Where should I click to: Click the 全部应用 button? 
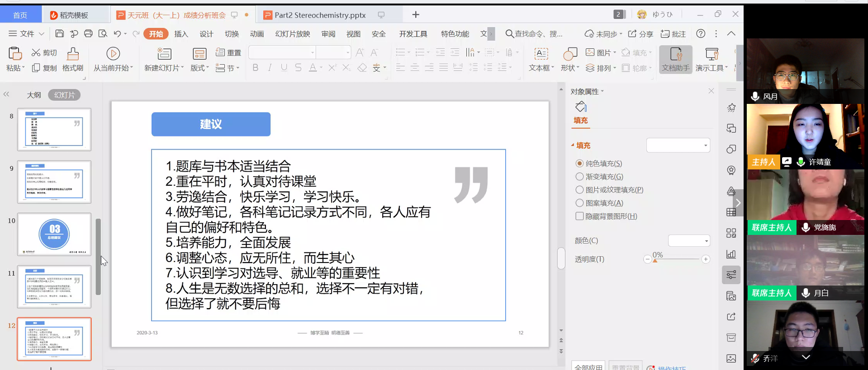pos(588,366)
